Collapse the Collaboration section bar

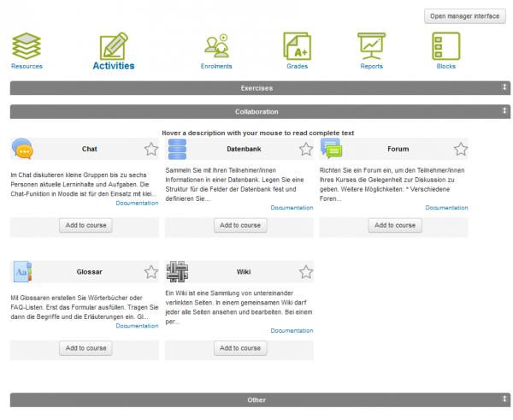click(x=256, y=111)
